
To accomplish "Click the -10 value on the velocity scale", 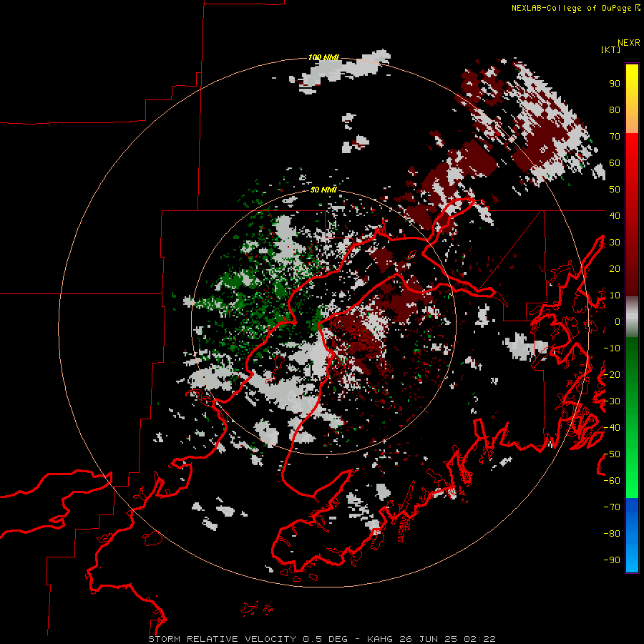I will (612, 348).
